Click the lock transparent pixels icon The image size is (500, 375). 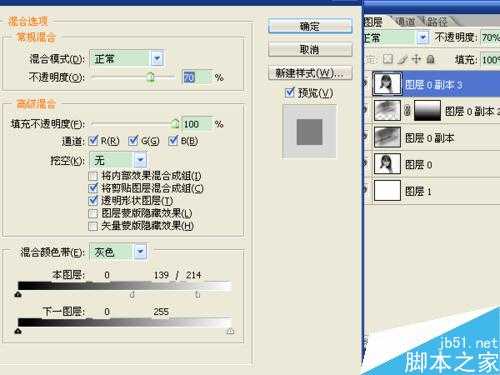coord(388,59)
